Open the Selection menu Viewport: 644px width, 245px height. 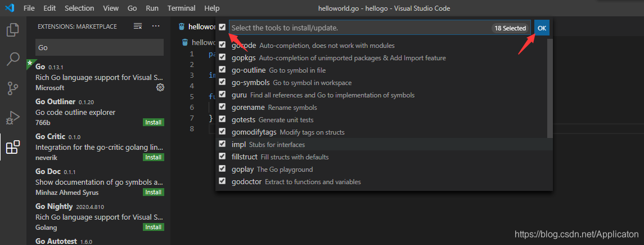[x=79, y=8]
